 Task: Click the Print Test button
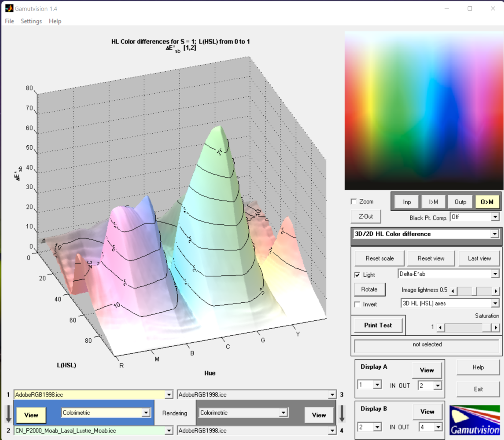point(378,325)
